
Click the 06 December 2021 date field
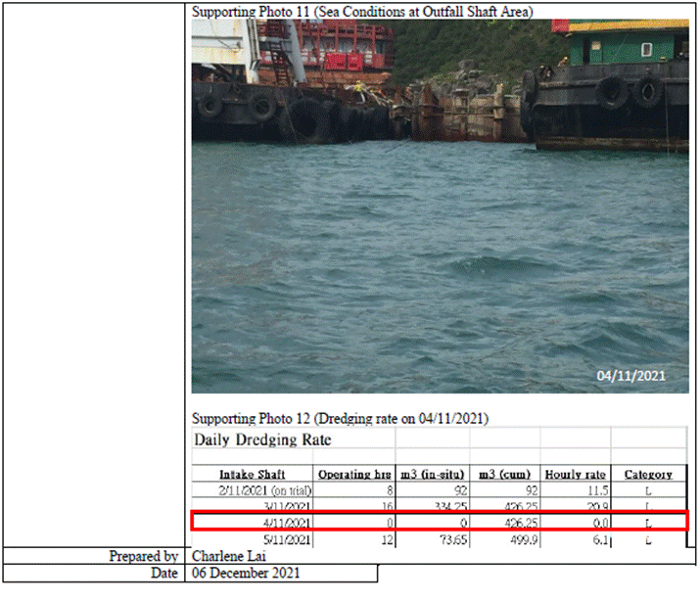247,573
